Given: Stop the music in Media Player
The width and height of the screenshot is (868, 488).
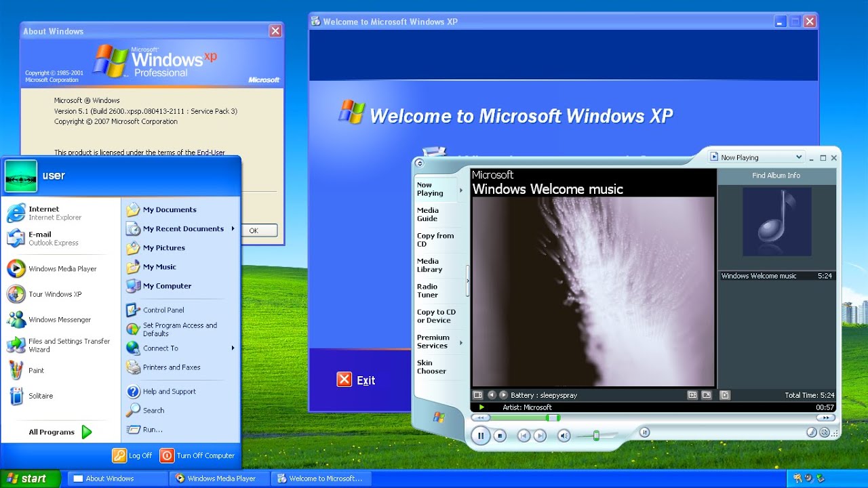Looking at the screenshot, I should pyautogui.click(x=500, y=436).
